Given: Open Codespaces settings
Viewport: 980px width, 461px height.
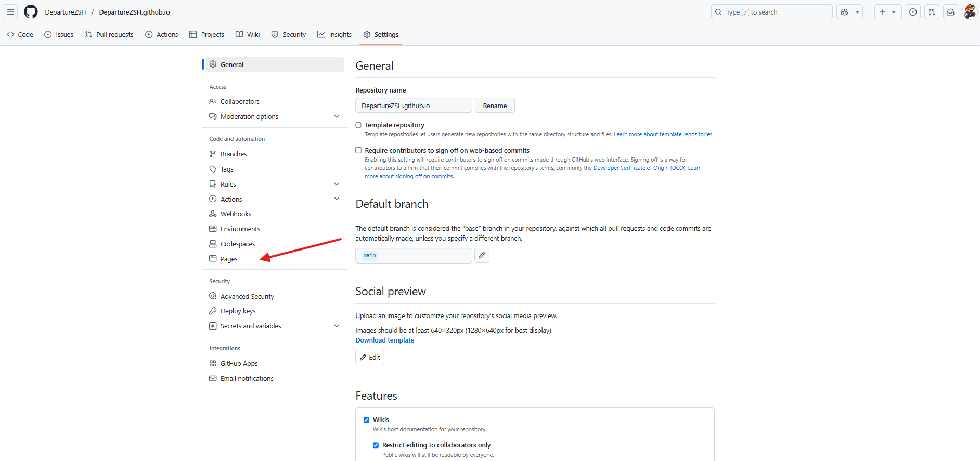Looking at the screenshot, I should click(x=275, y=244).
